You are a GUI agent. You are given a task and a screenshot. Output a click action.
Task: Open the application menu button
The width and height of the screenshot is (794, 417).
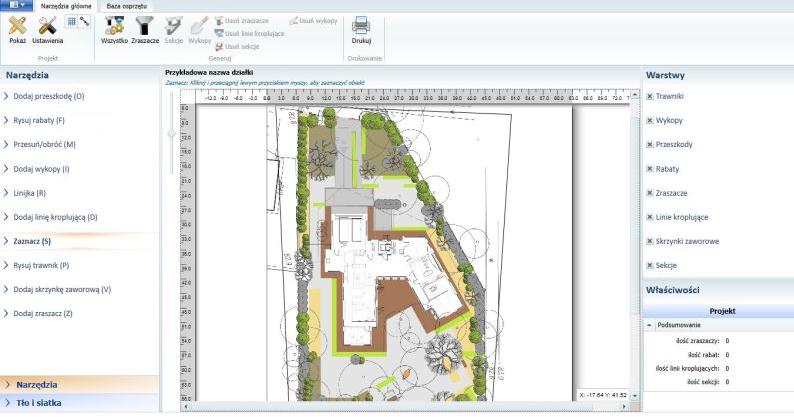[x=16, y=5]
